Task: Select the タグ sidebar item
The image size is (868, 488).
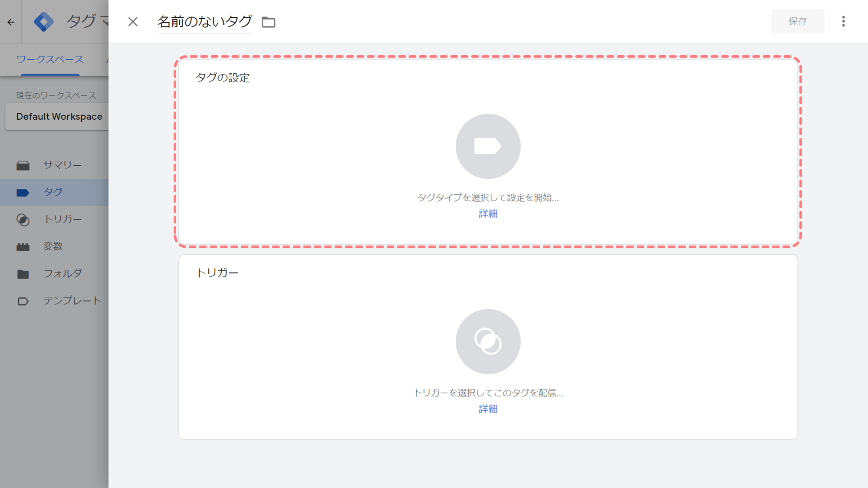Action: click(54, 192)
